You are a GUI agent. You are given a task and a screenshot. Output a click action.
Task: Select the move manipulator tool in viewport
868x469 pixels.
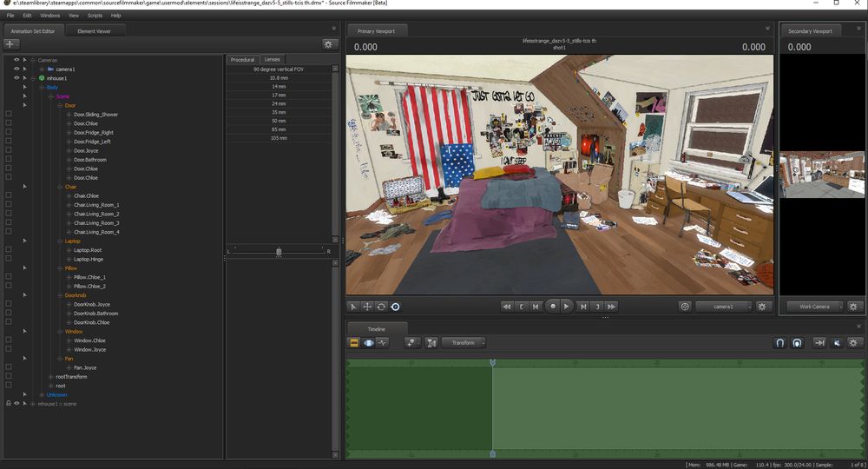click(367, 307)
